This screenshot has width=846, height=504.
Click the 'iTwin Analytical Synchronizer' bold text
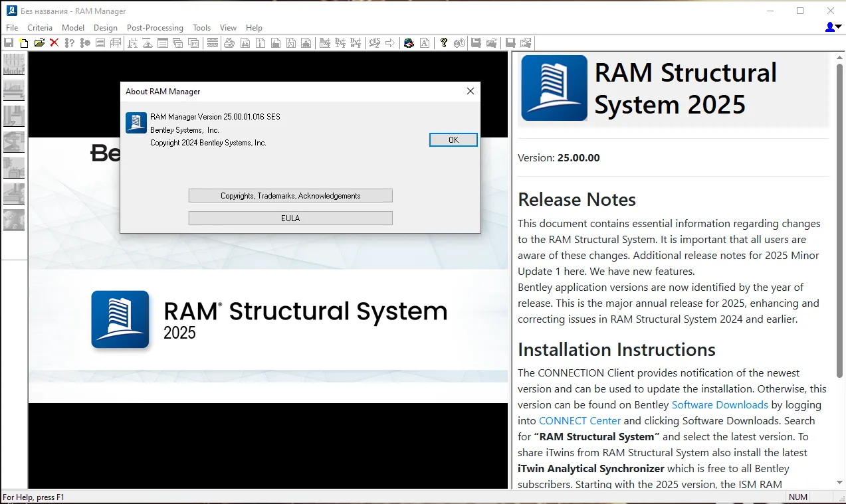point(591,468)
